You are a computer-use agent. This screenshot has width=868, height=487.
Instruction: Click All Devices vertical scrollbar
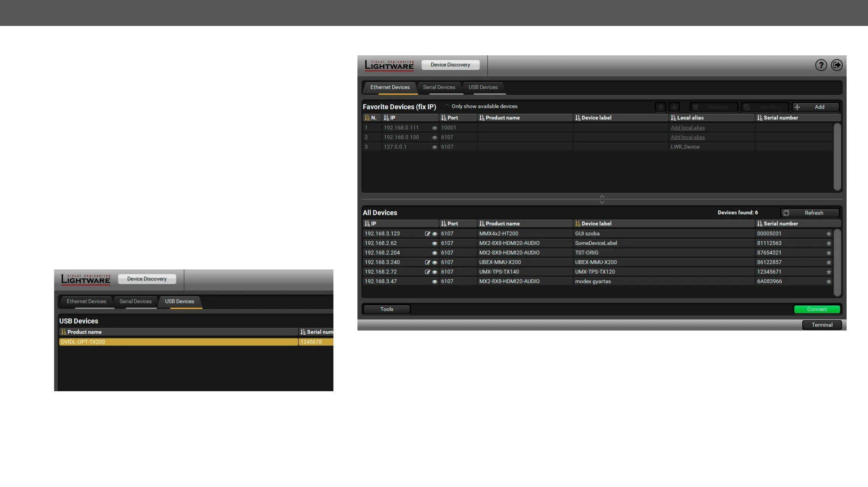click(x=837, y=263)
